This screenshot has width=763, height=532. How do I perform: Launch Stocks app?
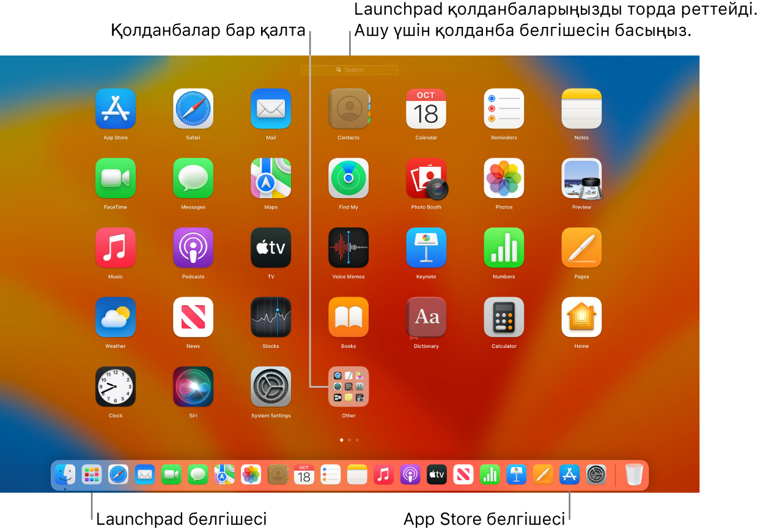pyautogui.click(x=271, y=317)
